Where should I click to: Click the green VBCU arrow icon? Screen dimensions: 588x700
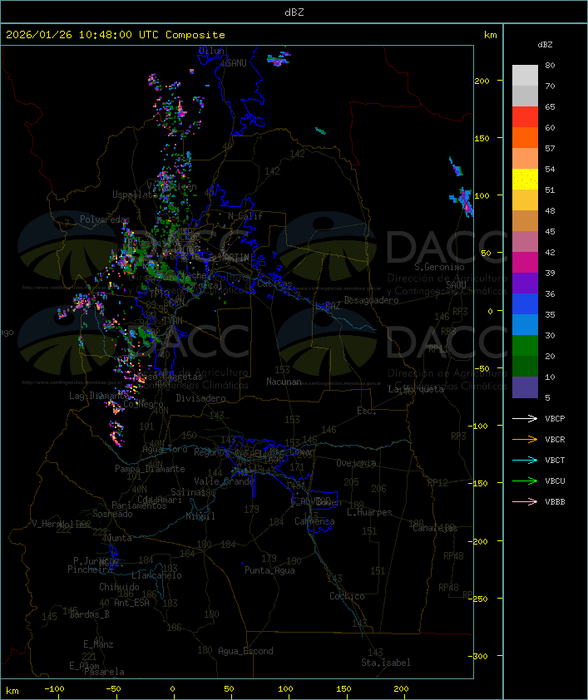coord(525,481)
